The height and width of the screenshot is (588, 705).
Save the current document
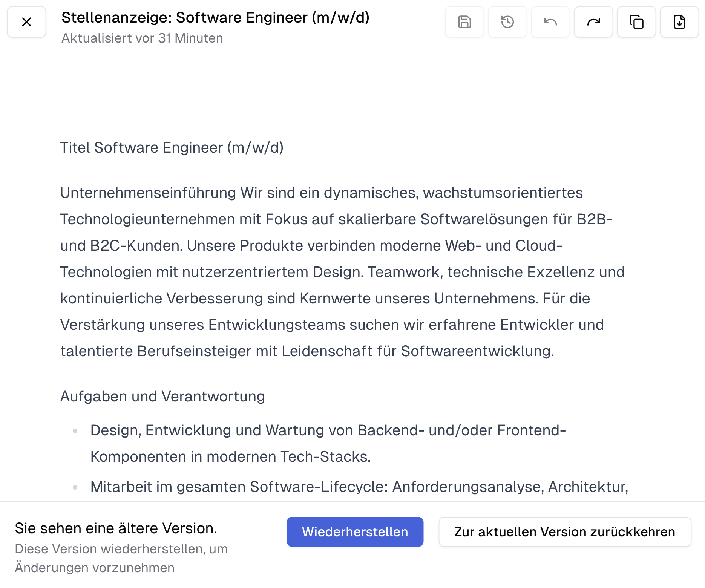click(464, 22)
